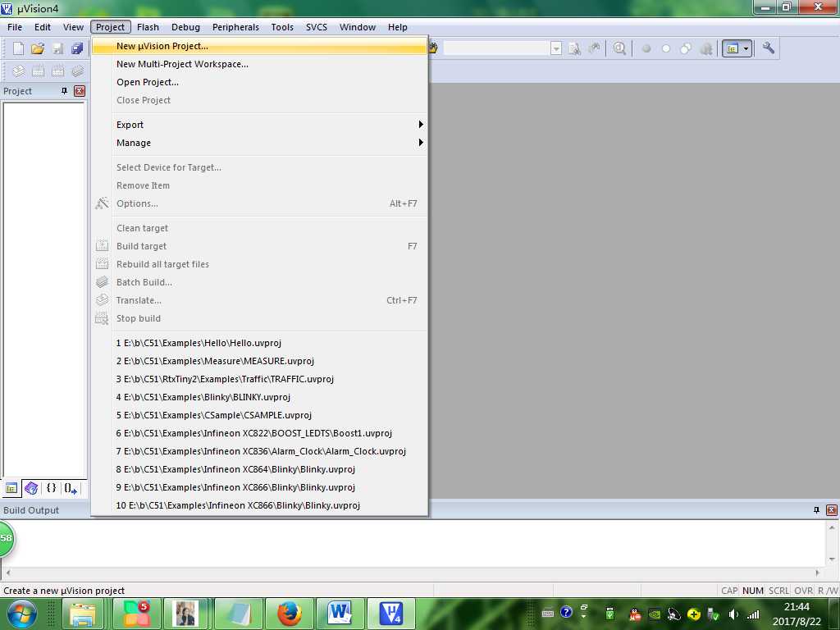Screen dimensions: 840x630
Task: Open recent project Hello.uvproj
Action: 260,343
